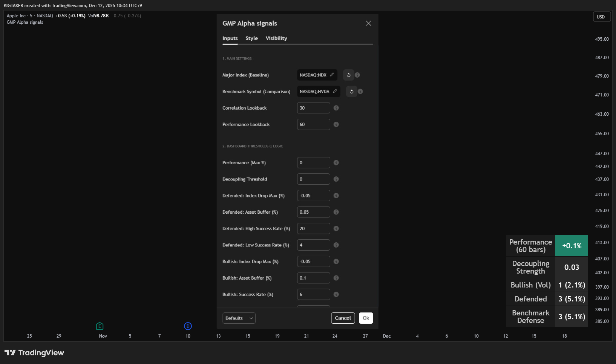Show info for Defended: High Success Rate
The height and width of the screenshot is (364, 616).
coord(336,229)
